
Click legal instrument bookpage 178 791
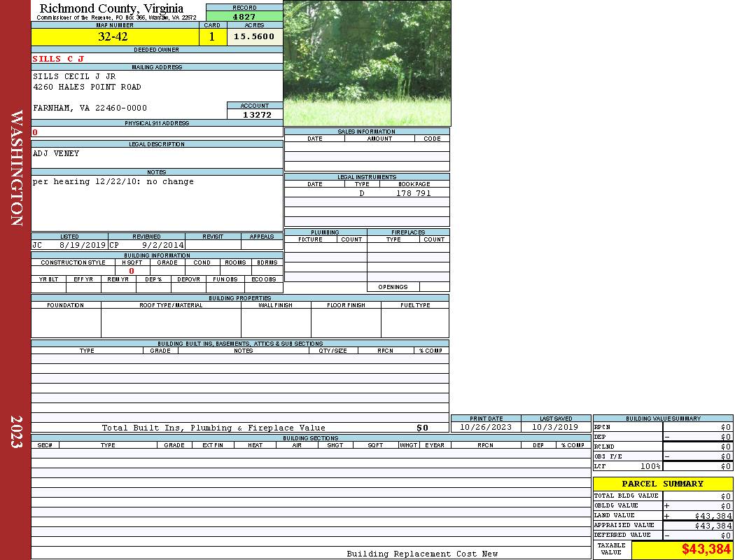click(x=413, y=193)
